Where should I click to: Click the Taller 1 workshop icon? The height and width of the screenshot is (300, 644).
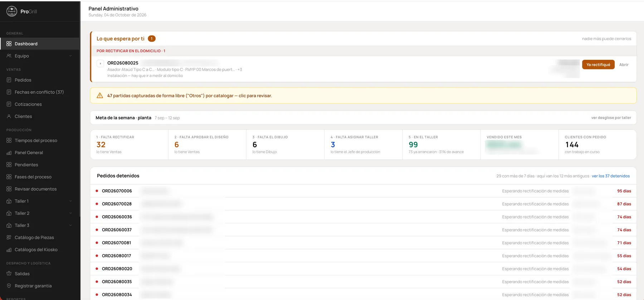9,201
